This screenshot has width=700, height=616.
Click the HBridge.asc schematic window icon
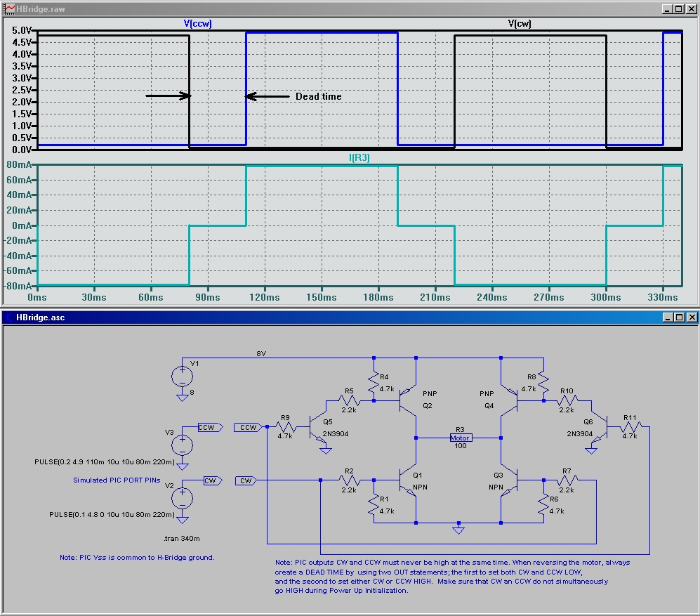[8, 317]
